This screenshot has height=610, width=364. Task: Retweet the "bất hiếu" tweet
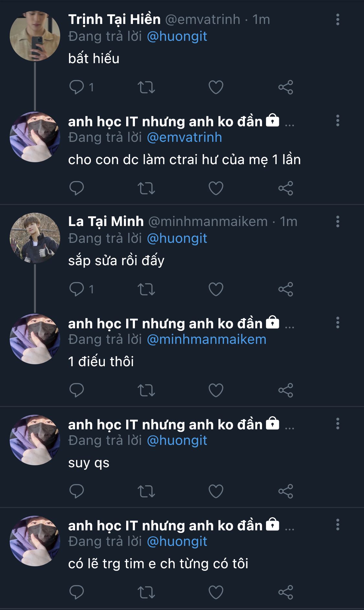pyautogui.click(x=146, y=87)
